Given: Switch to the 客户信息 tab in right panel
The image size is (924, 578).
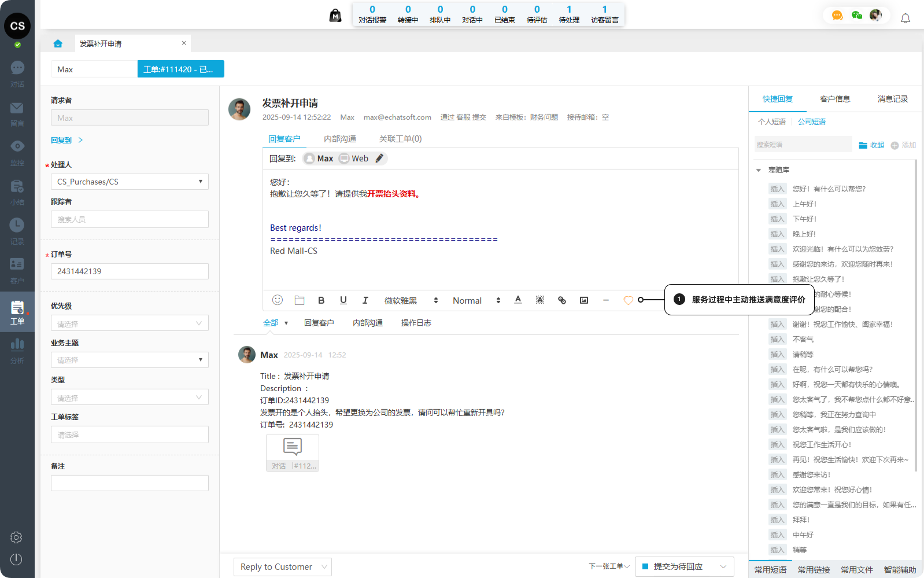Looking at the screenshot, I should (x=835, y=99).
